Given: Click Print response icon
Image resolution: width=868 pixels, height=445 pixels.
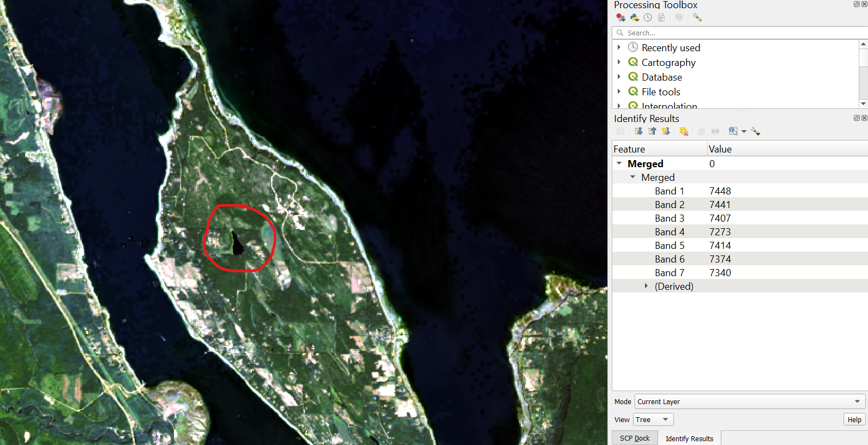Looking at the screenshot, I should [x=715, y=131].
